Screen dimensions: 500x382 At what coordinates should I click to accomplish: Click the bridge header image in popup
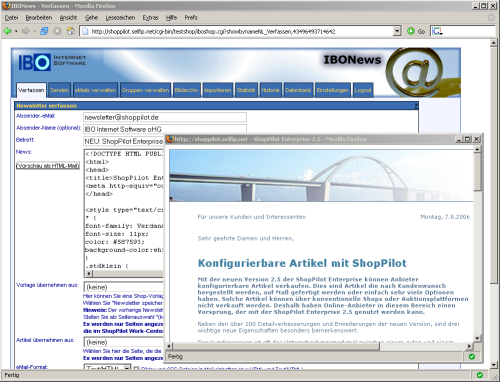[321, 175]
